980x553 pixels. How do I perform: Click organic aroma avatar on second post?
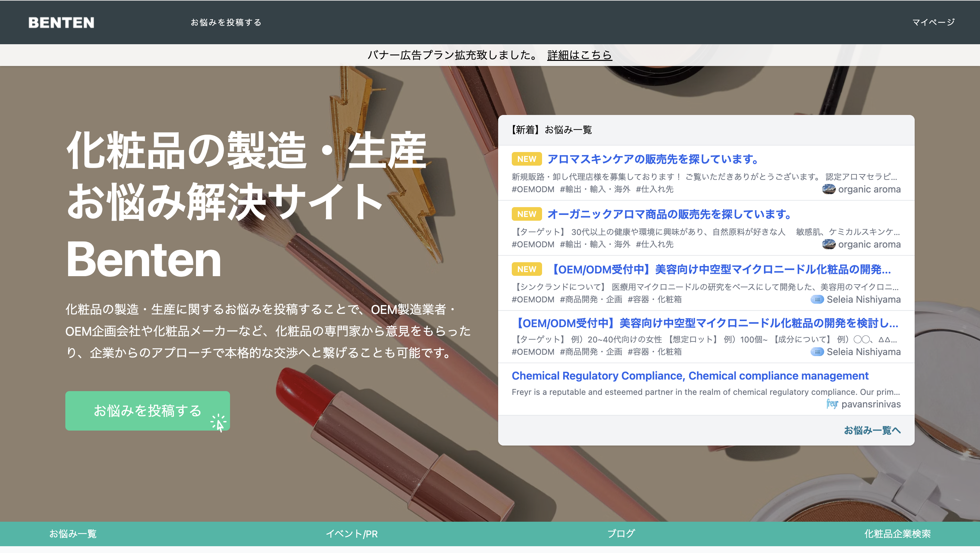click(828, 244)
